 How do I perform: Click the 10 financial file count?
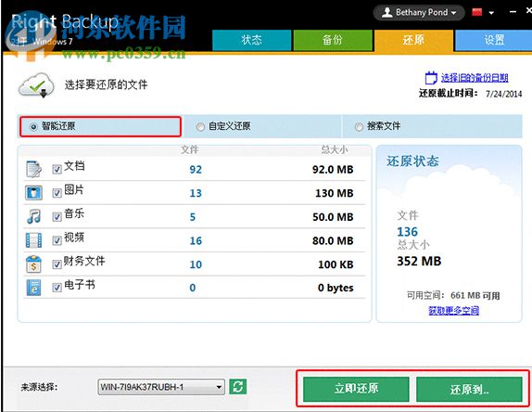click(196, 264)
